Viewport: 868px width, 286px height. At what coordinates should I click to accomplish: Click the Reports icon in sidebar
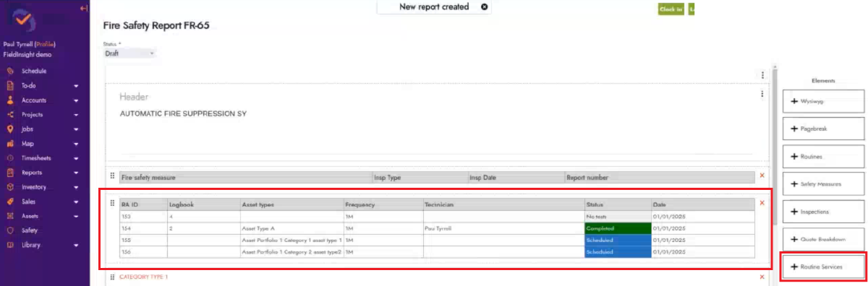pos(10,173)
